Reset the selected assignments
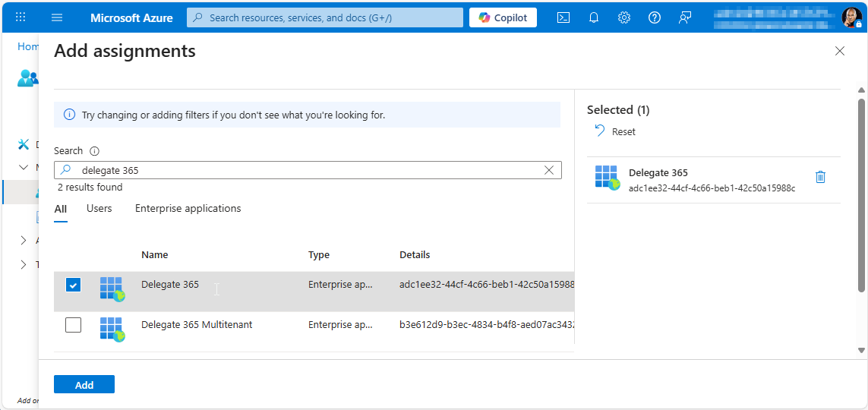The height and width of the screenshot is (410, 868). (x=615, y=131)
